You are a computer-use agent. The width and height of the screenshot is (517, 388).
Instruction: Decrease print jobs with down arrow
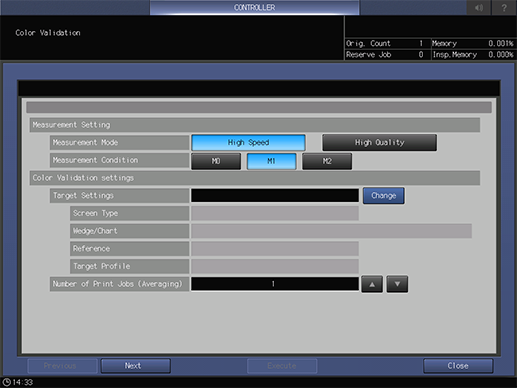tap(397, 284)
